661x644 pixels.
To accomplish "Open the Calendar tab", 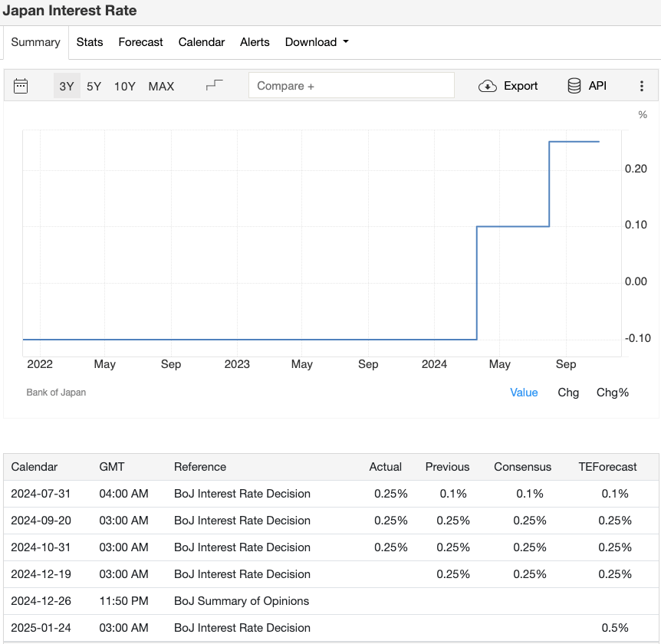I will click(x=201, y=42).
